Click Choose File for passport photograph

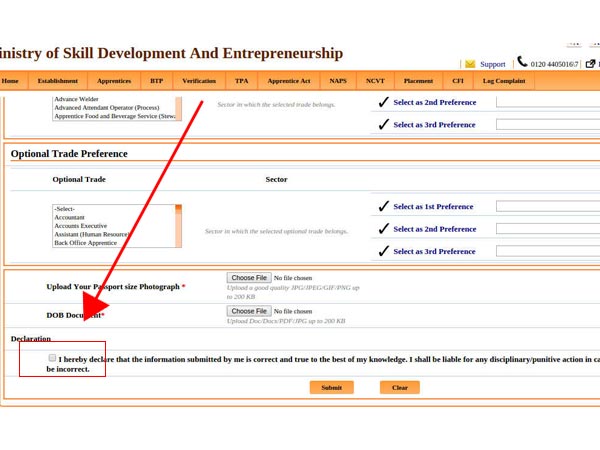tap(249, 277)
